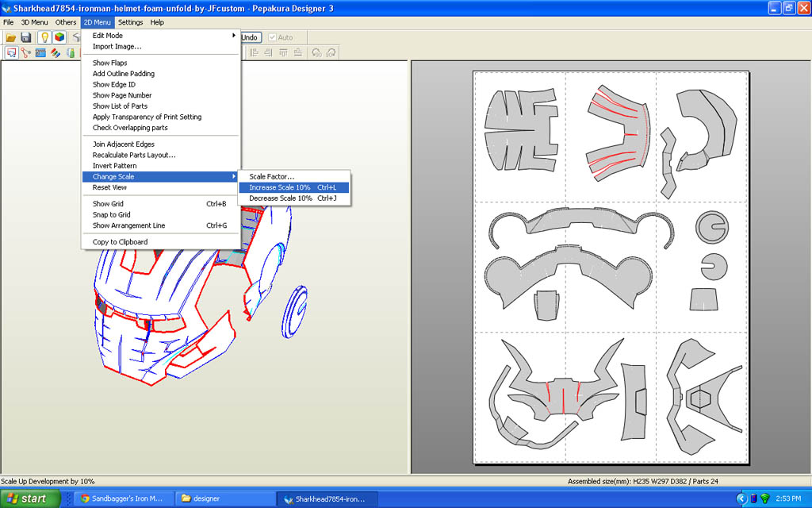Choose Copy to Clipboard
812x508 pixels.
point(161,242)
